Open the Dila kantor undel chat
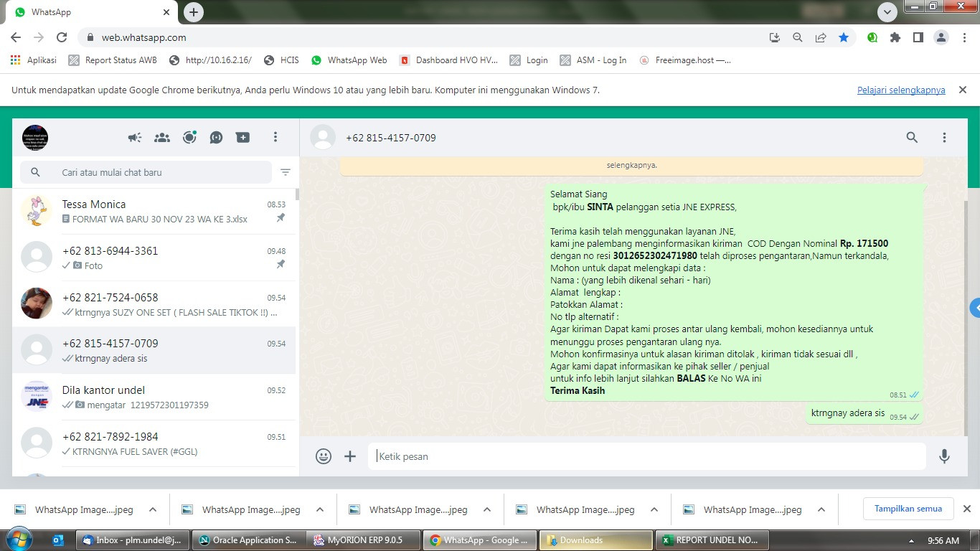 coord(154,397)
